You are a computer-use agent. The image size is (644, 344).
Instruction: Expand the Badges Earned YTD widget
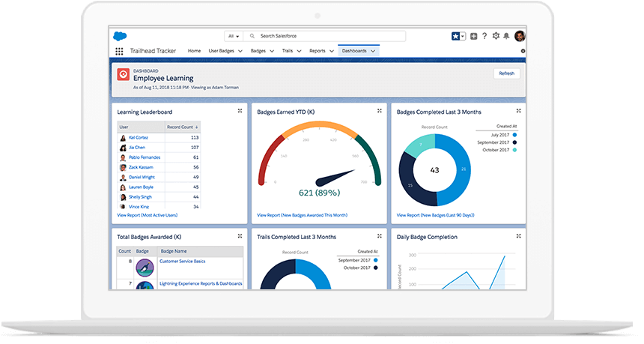coord(380,111)
